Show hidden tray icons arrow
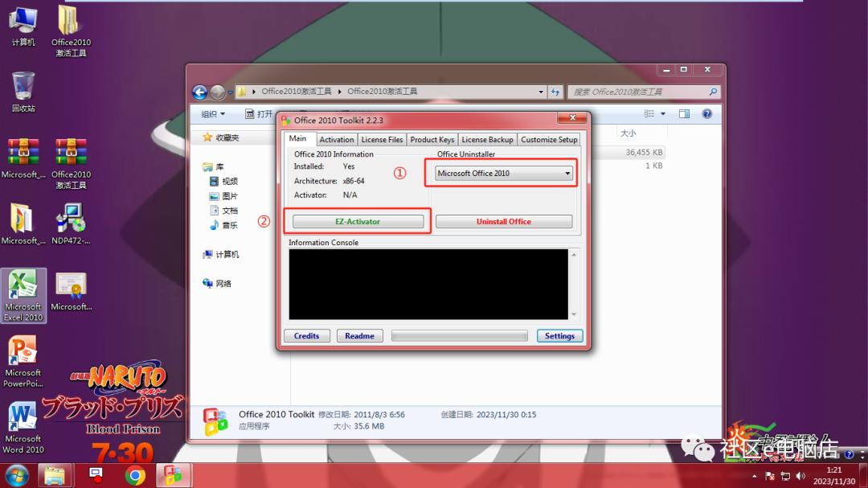This screenshot has width=868, height=488. [754, 476]
